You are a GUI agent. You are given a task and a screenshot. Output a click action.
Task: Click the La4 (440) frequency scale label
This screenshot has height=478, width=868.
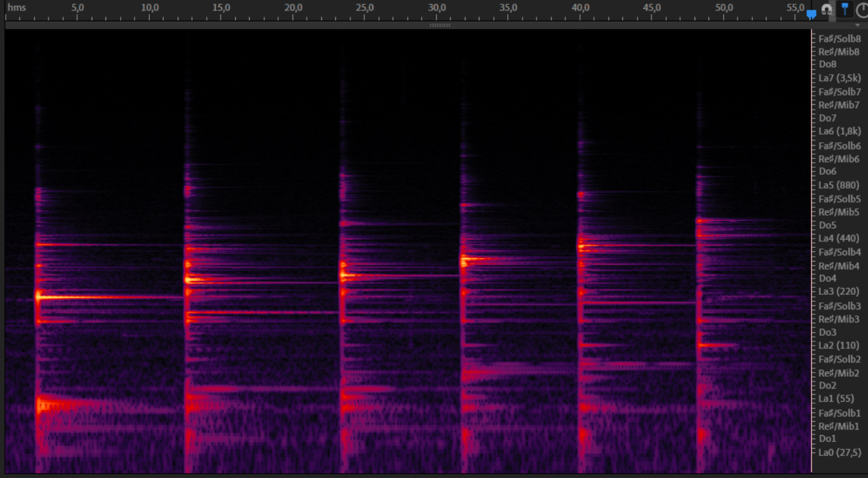(x=838, y=239)
